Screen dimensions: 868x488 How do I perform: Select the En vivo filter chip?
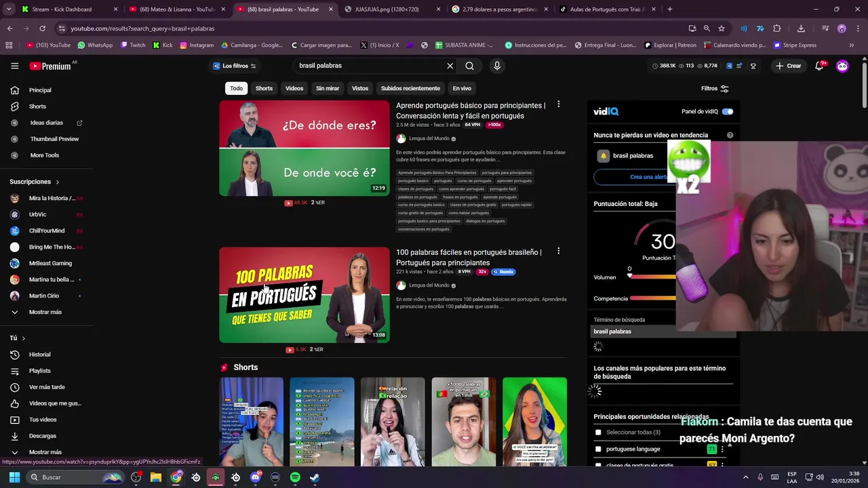[x=462, y=88]
